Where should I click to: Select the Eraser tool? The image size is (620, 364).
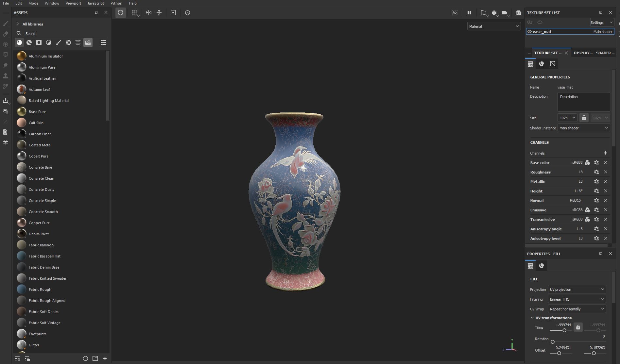pos(6,34)
